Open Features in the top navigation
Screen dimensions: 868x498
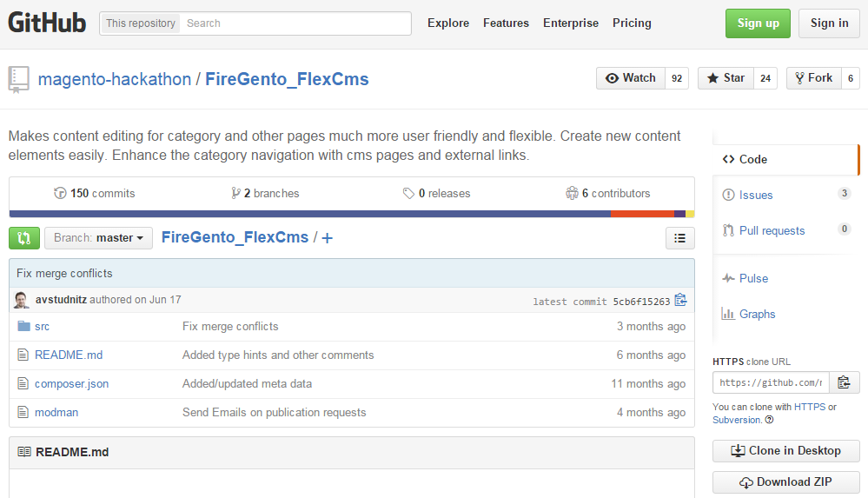(506, 23)
